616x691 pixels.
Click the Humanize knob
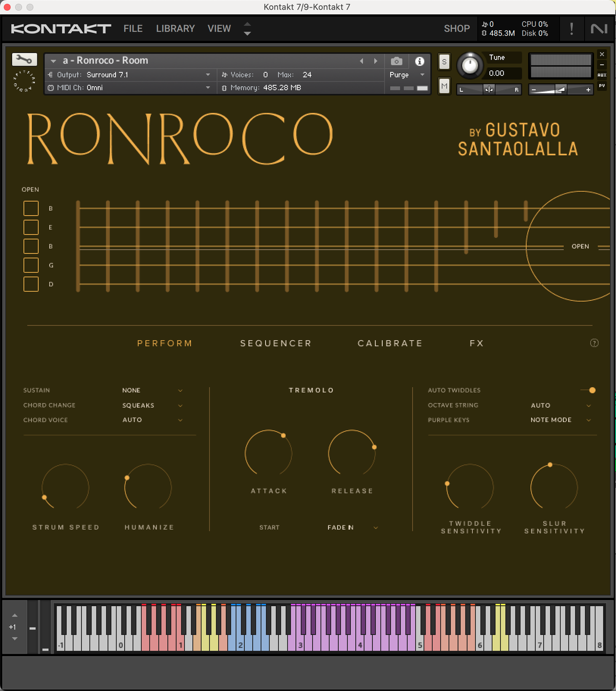(x=148, y=488)
